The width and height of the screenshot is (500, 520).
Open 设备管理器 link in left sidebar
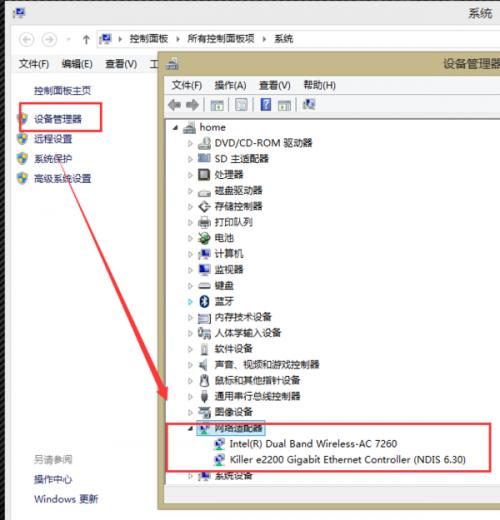click(x=58, y=119)
